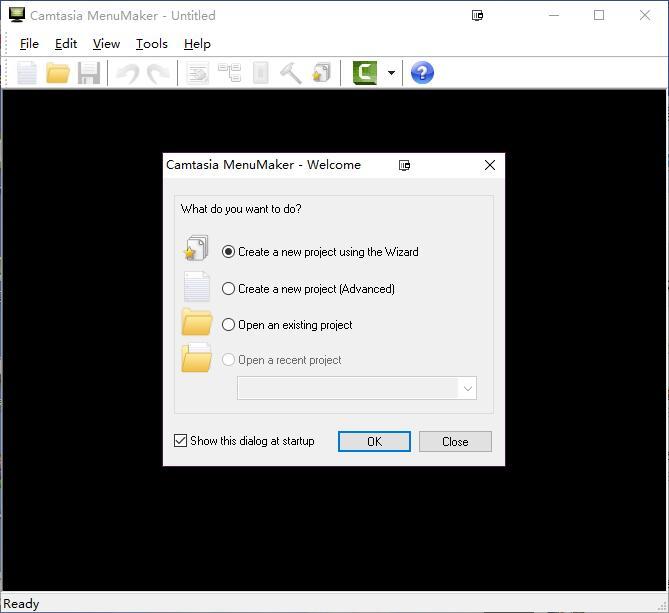Select Create a new project (Advanced)
The image size is (669, 613).
click(x=308, y=289)
